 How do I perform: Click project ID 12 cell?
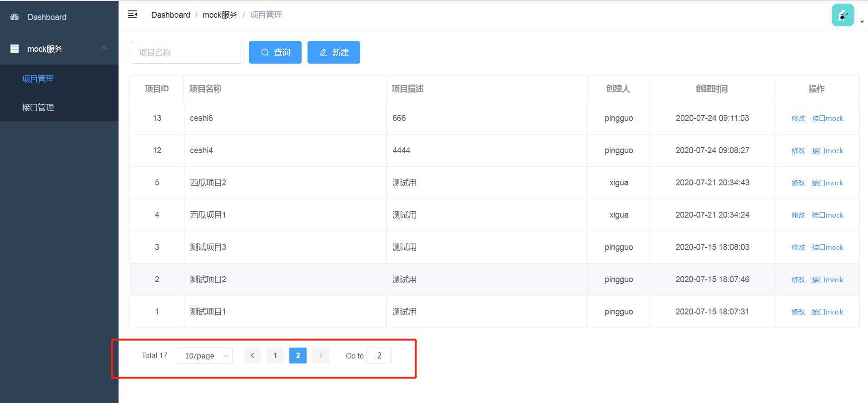pyautogui.click(x=157, y=150)
